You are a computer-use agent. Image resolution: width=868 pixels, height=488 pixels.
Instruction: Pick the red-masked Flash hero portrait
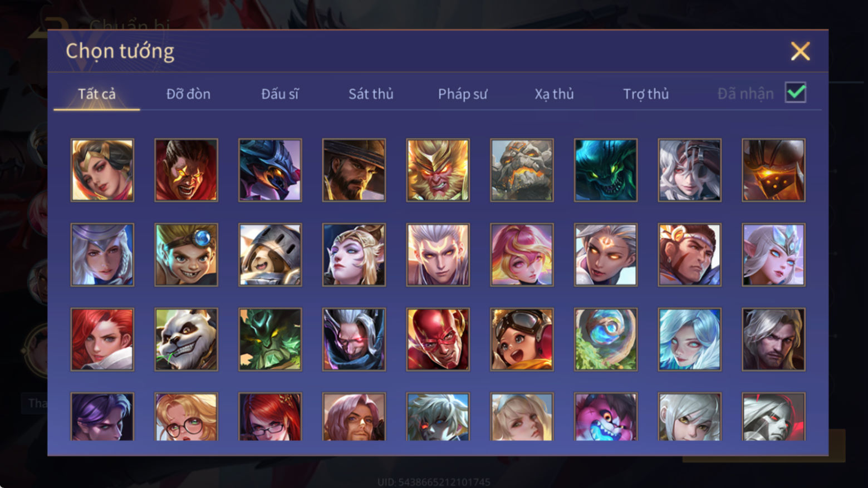pos(438,339)
